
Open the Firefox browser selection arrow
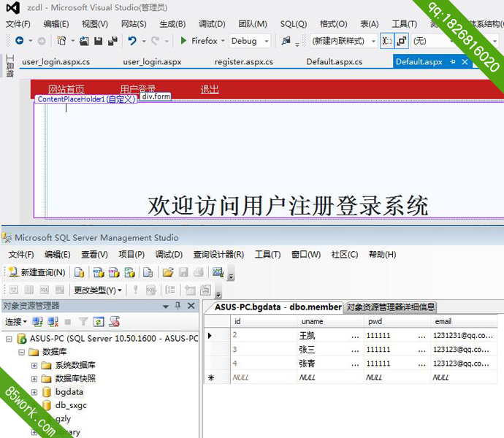tap(223, 41)
